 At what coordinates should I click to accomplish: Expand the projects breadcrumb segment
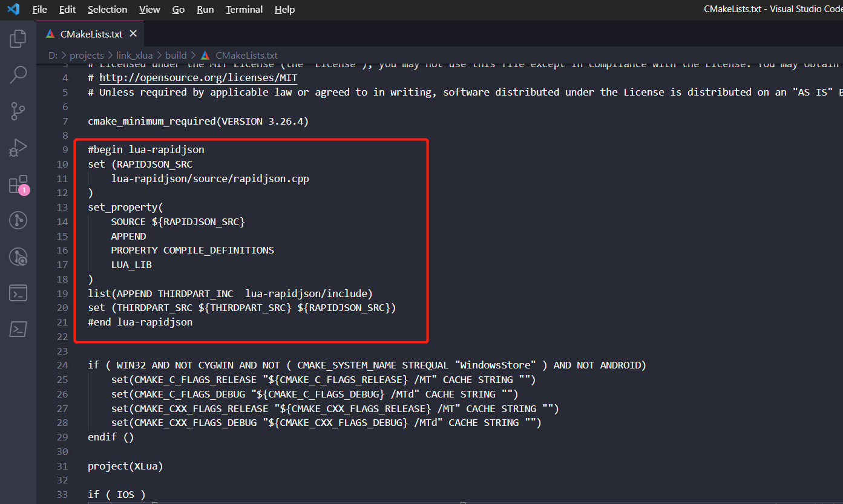point(87,55)
